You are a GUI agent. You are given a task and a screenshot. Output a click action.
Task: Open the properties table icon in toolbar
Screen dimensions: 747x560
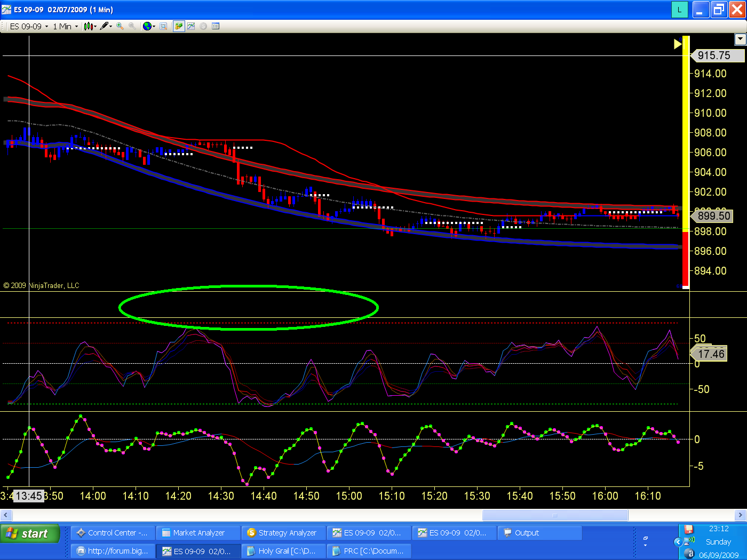tap(216, 26)
